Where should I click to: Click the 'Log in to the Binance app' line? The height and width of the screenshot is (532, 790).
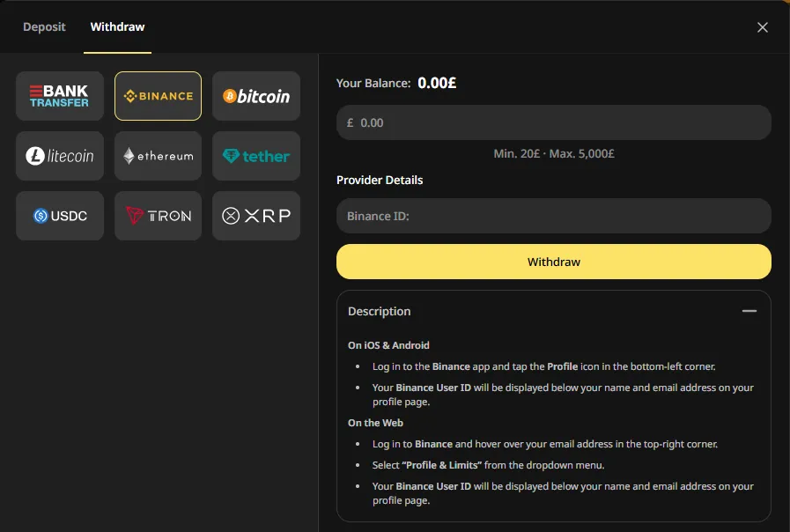(x=543, y=366)
